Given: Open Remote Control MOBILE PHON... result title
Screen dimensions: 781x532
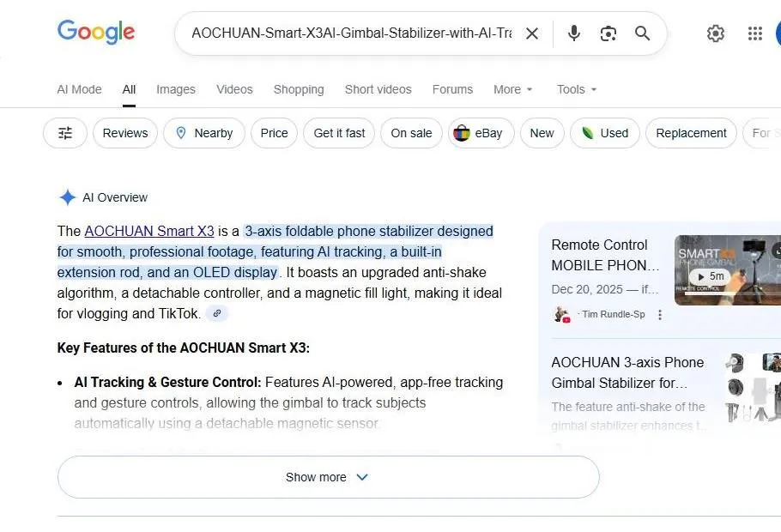Looking at the screenshot, I should 605,255.
